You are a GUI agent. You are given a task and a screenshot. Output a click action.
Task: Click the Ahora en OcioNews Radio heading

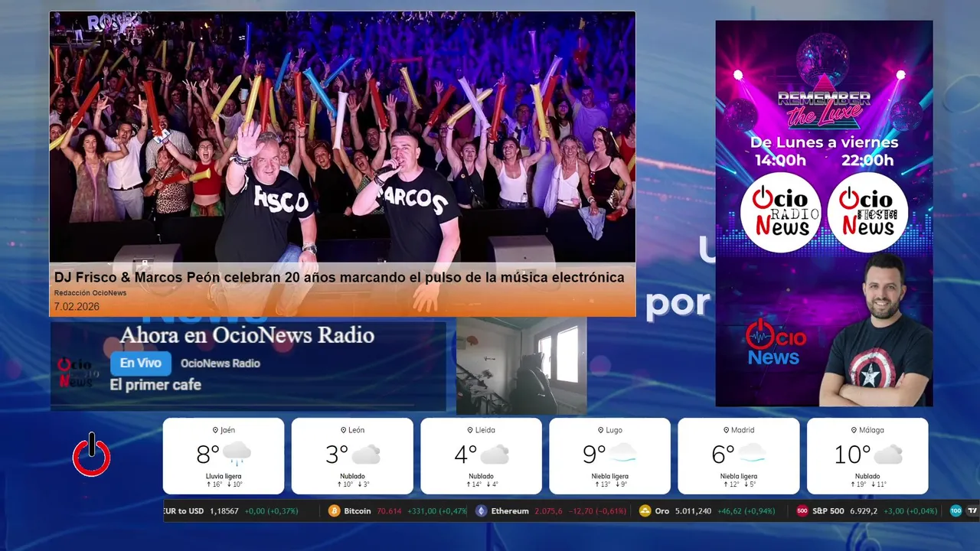pyautogui.click(x=247, y=335)
